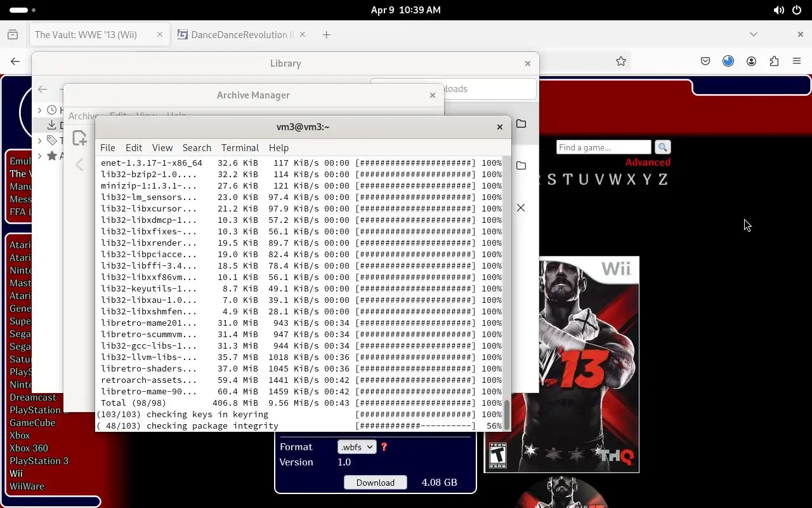The image size is (812, 508).
Task: Bookmark this page with the star icon
Action: (621, 62)
